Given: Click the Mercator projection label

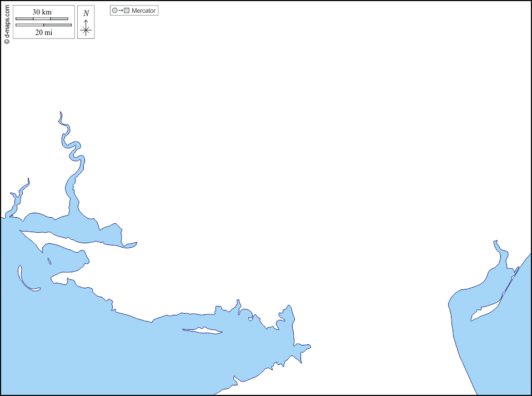Looking at the screenshot, I should (143, 11).
